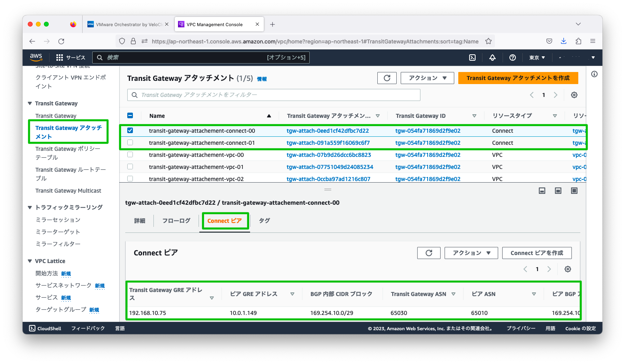
Task: Bookmark this page with star icon
Action: click(x=488, y=41)
